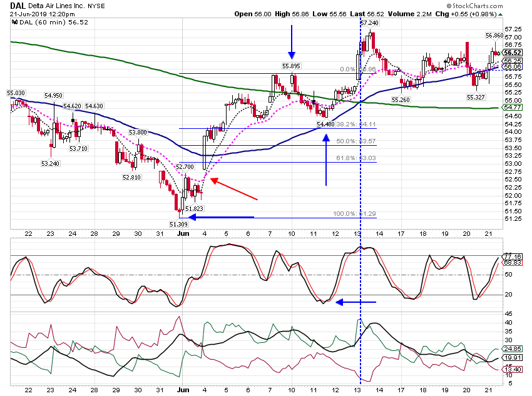Click the 68.83 stochastic signal value tag
The height and width of the screenshot is (396, 532).
point(513,263)
